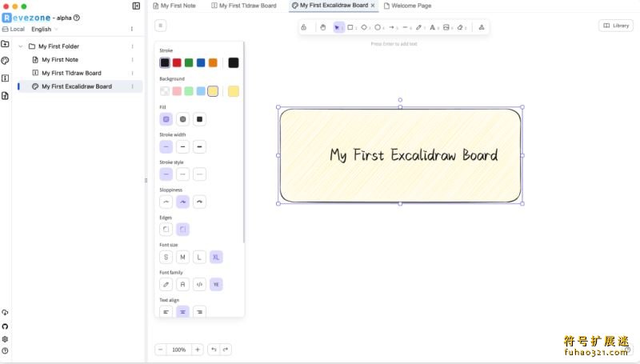
Task: Pick the green stroke color
Action: (x=189, y=62)
